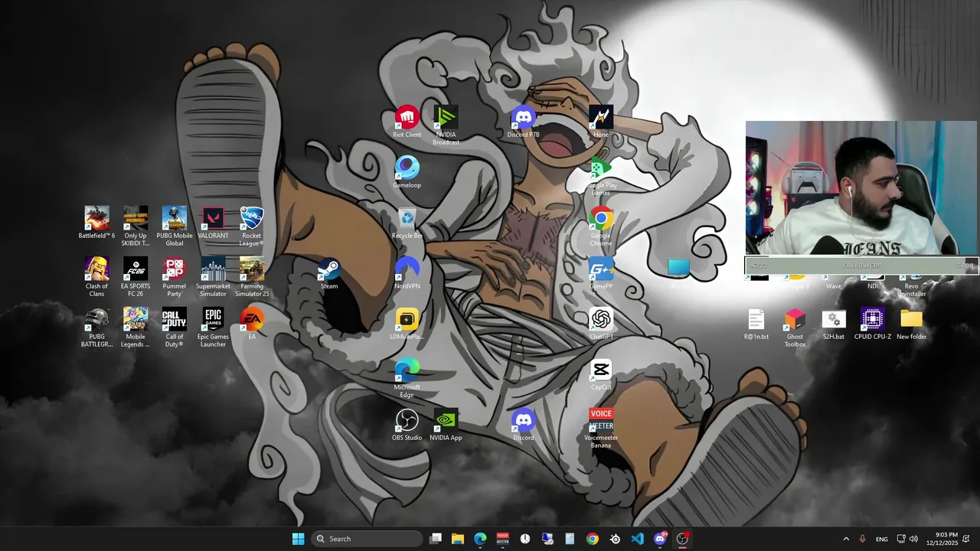Image resolution: width=980 pixels, height=551 pixels.
Task: Select the Steam desktop shortcut
Action: pos(329,274)
